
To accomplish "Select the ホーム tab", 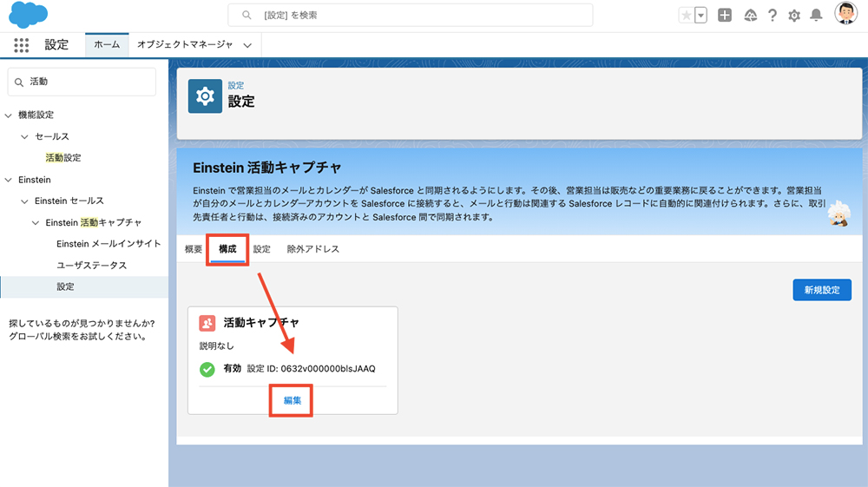I will pyautogui.click(x=107, y=45).
